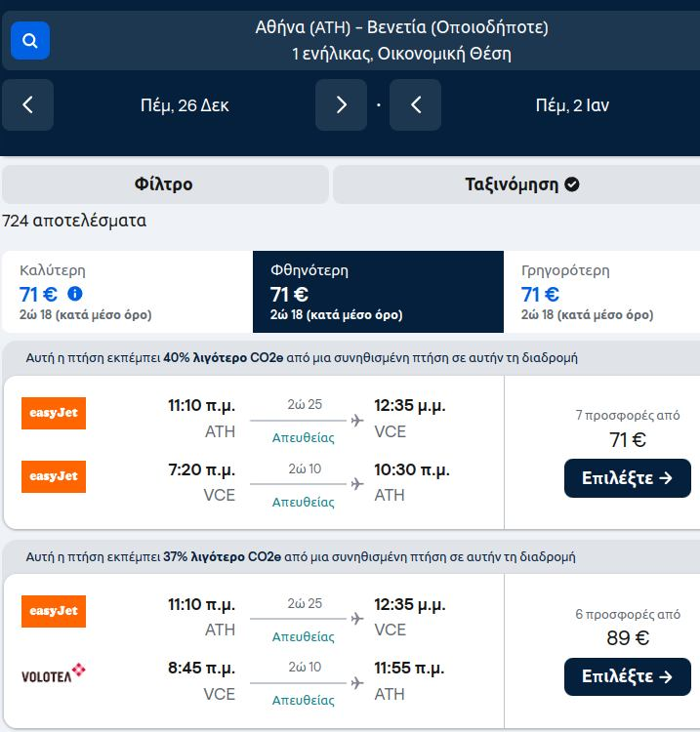Click the Volotea airline logo
This screenshot has height=732, width=700.
(x=54, y=673)
